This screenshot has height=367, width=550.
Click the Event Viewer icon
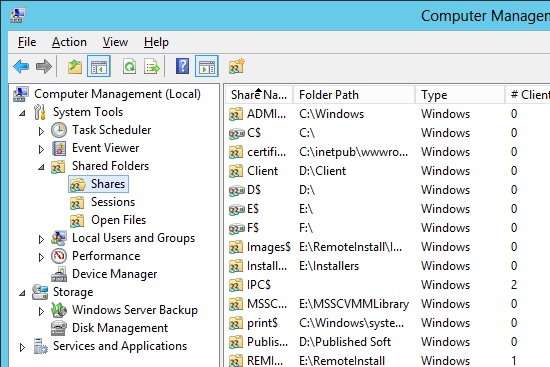pos(59,148)
